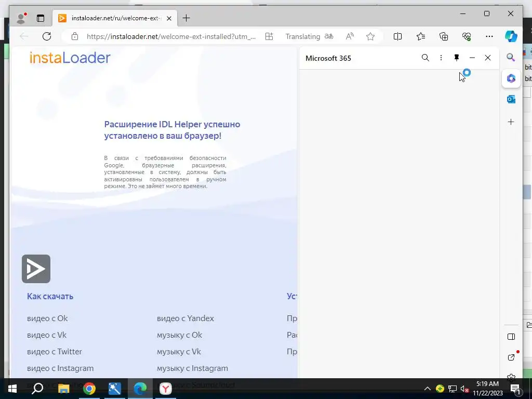Click 'Как скачать' heading

(x=50, y=296)
